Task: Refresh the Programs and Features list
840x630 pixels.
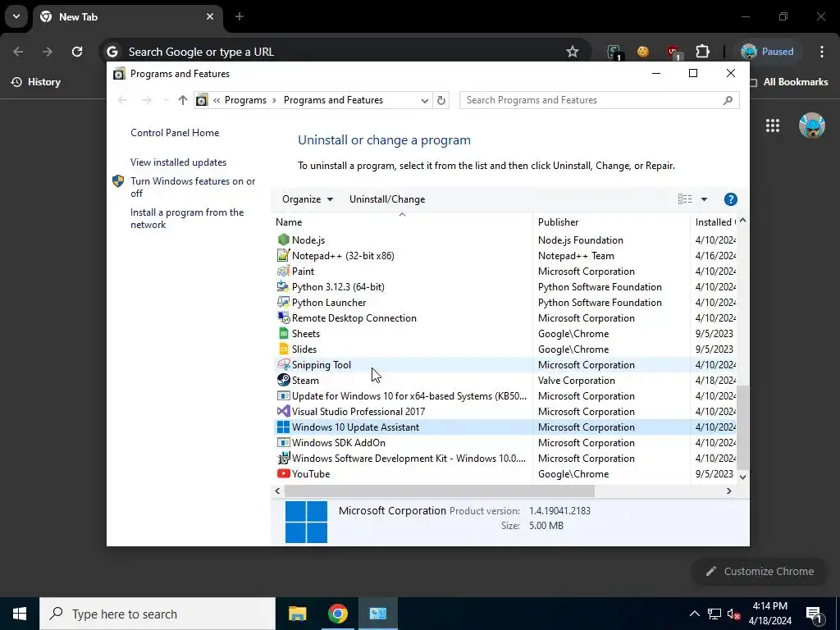Action: click(x=441, y=100)
